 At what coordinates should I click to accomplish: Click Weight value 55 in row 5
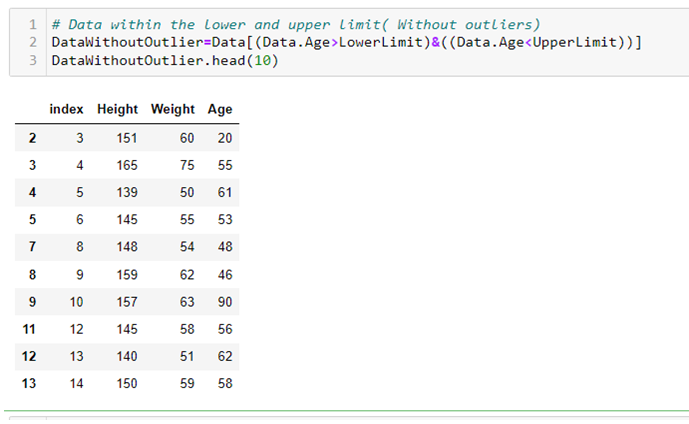(187, 220)
